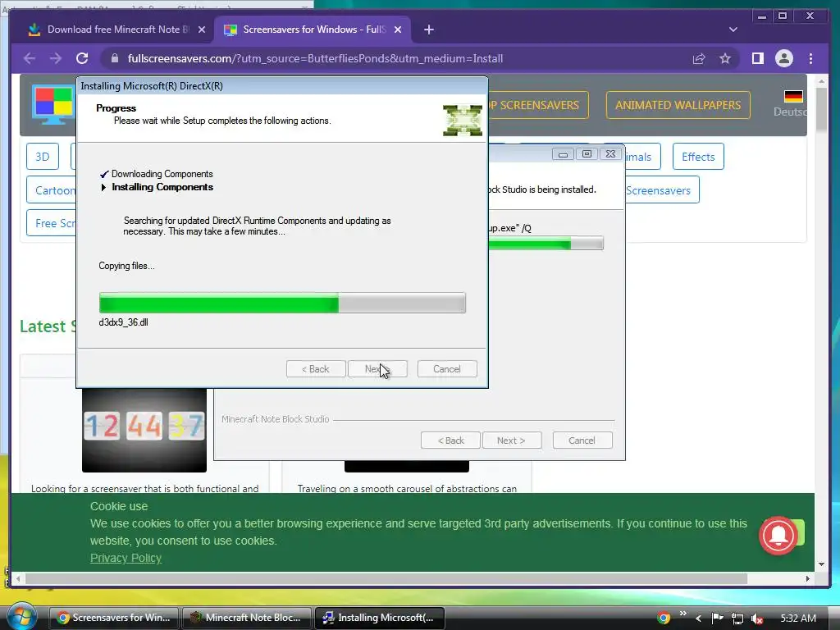The image size is (840, 630).
Task: Minimize the Minecraft Note Block setup window
Action: pos(563,154)
